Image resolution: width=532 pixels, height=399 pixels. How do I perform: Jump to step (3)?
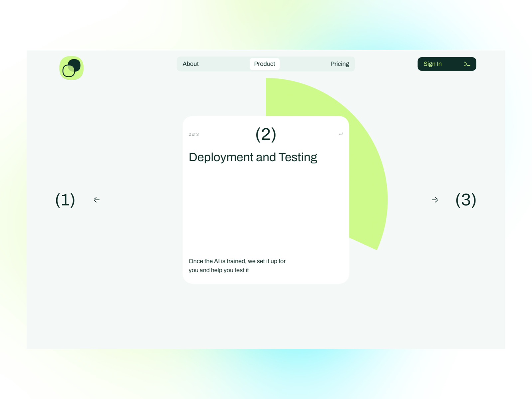click(x=466, y=200)
